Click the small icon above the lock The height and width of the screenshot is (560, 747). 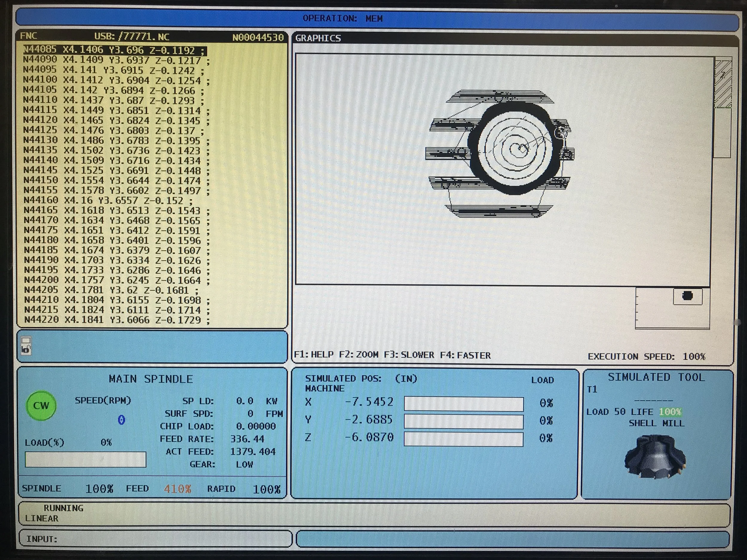(26, 340)
